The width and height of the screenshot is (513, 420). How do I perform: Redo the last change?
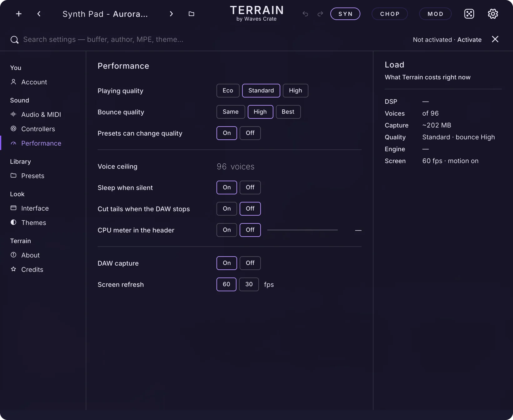tap(320, 14)
